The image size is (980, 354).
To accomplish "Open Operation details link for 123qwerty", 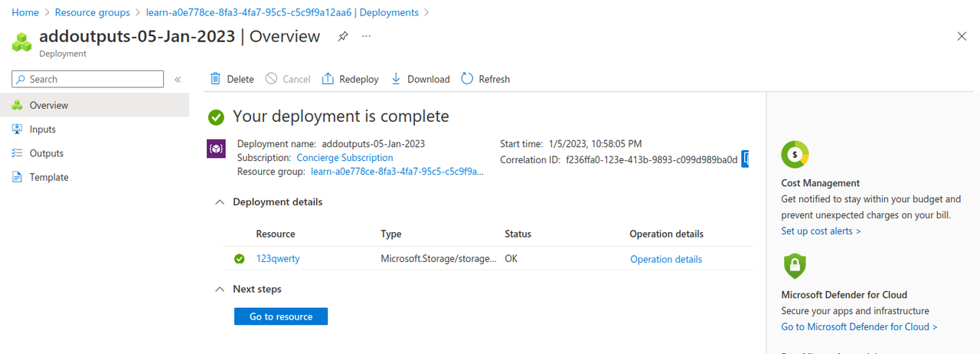I will (666, 259).
